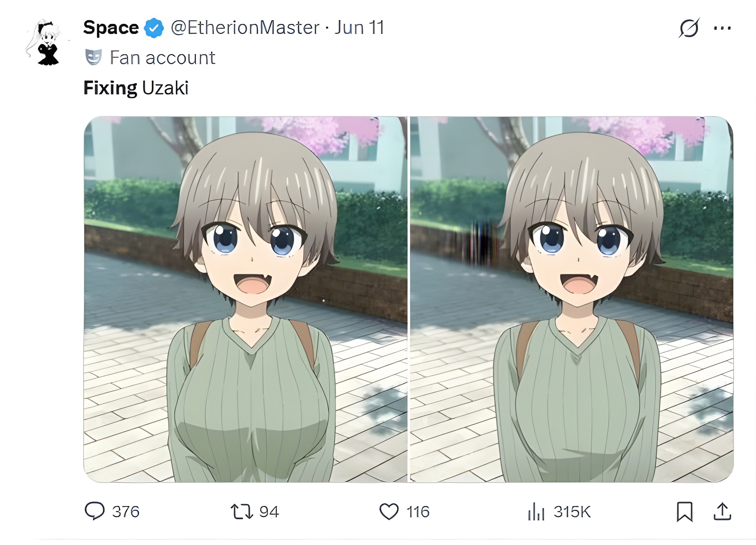This screenshot has width=756, height=545.
Task: Click the Fan account mask icon
Action: click(x=93, y=57)
